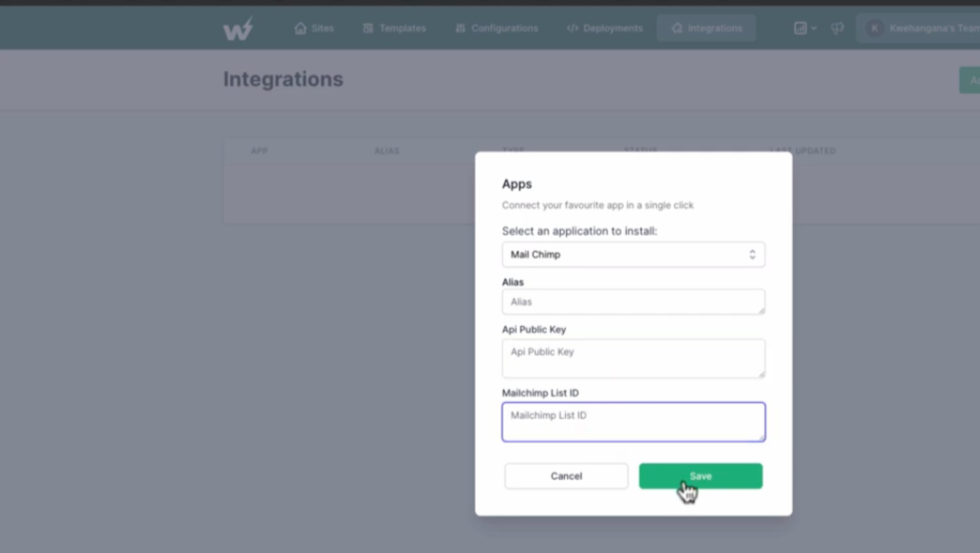980x553 pixels.
Task: Click the Configurations sliders icon
Action: (x=461, y=29)
